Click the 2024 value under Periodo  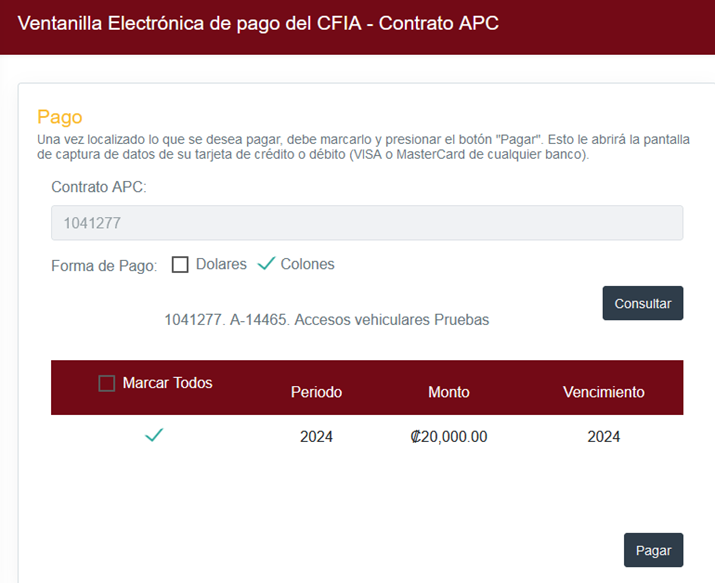316,437
